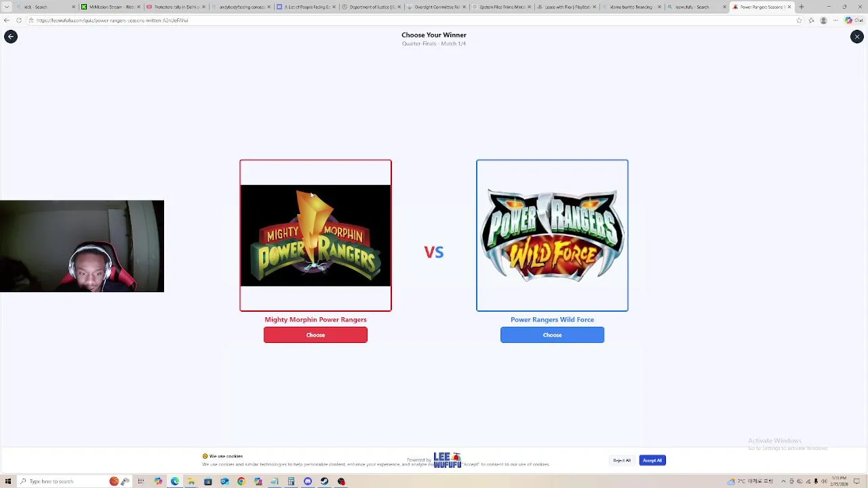
Task: Open Outlook from the taskbar
Action: 224,481
